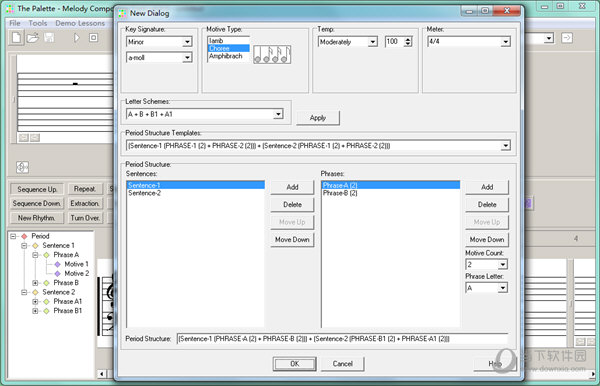This screenshot has height=386, width=600.
Task: Open the File menu
Action: pos(15,23)
